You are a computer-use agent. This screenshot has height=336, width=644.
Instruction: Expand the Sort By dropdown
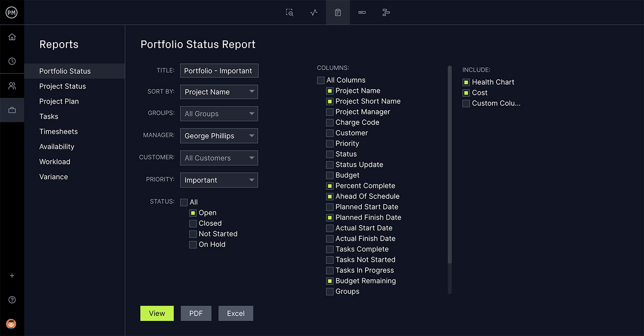[x=219, y=92]
